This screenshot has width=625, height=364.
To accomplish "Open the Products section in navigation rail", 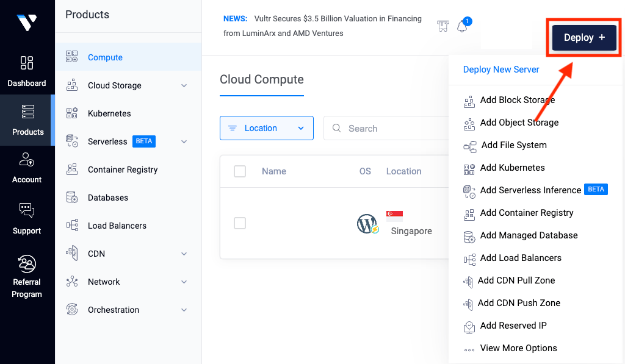I will tap(27, 120).
